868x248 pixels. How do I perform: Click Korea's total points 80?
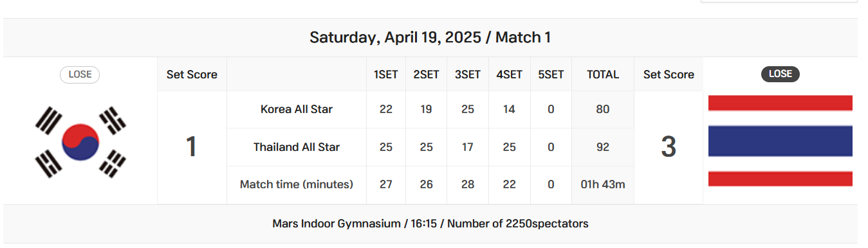pyautogui.click(x=603, y=109)
